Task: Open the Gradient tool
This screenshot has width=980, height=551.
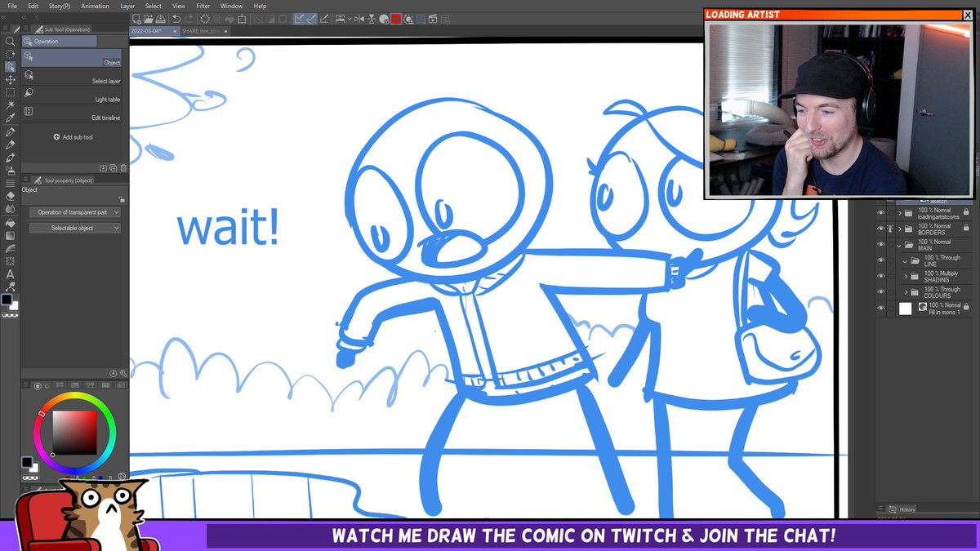Action: (x=10, y=236)
